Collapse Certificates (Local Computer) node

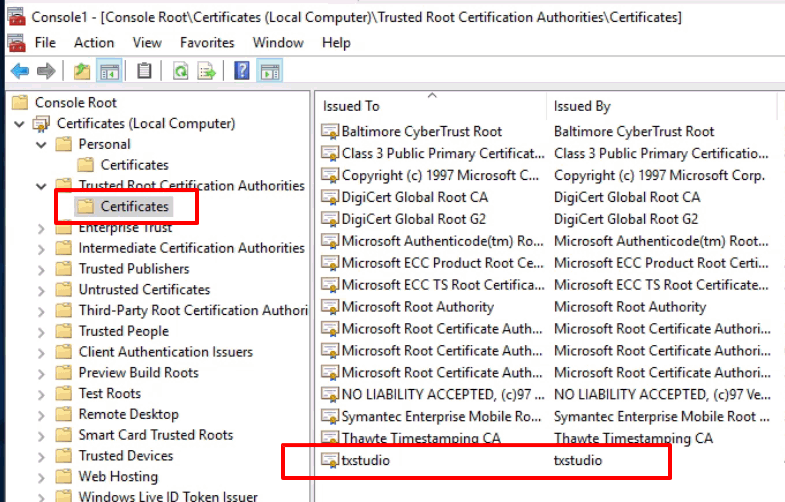coord(20,124)
